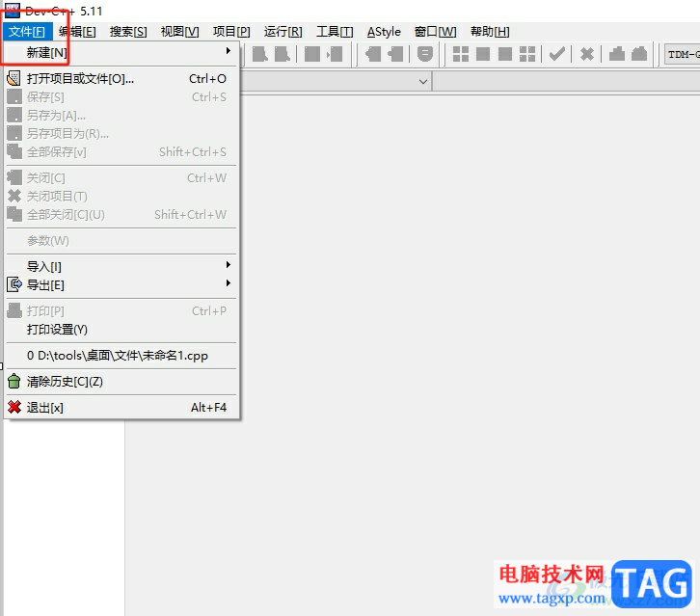The width and height of the screenshot is (700, 616).
Task: Expand the 导入[I] submenu
Action: coord(121,267)
